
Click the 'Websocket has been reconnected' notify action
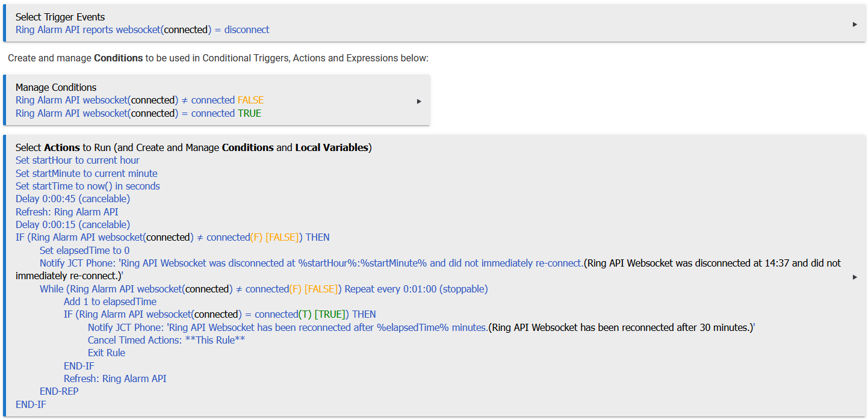point(421,327)
